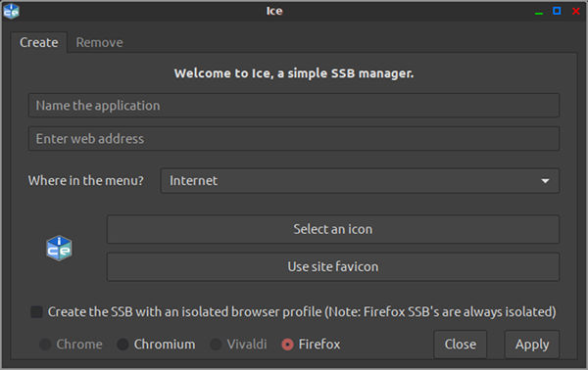This screenshot has height=370, width=588.
Task: Focus the Name the application field
Action: [294, 106]
